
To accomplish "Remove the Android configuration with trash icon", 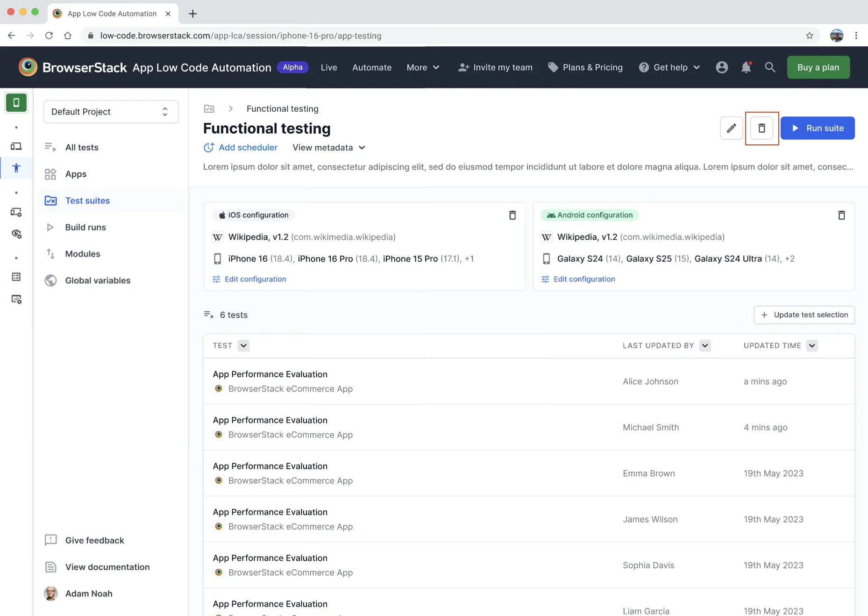I will 841,215.
